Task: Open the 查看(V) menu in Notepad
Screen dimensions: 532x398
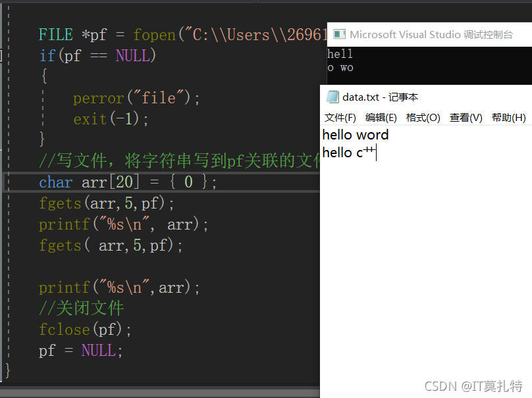Action: 465,118
